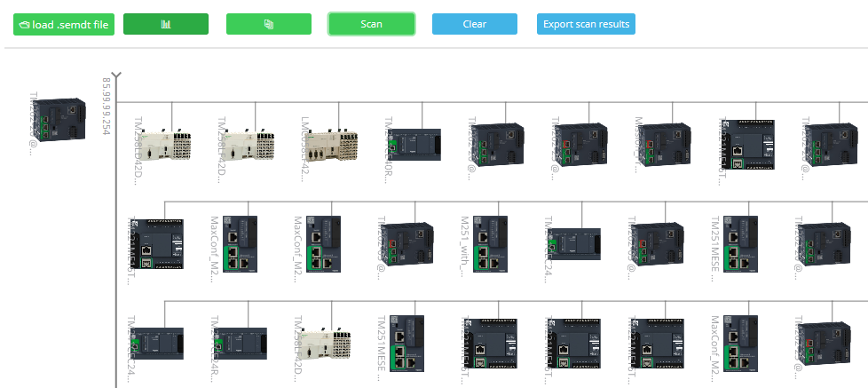
Task: Select the Mission_T device
Action: (664, 144)
